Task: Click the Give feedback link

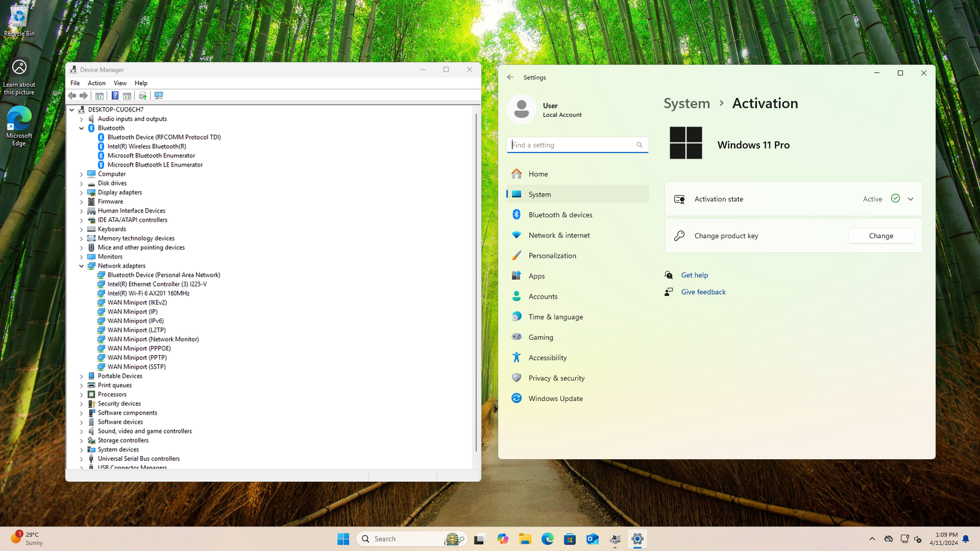Action: (x=703, y=292)
